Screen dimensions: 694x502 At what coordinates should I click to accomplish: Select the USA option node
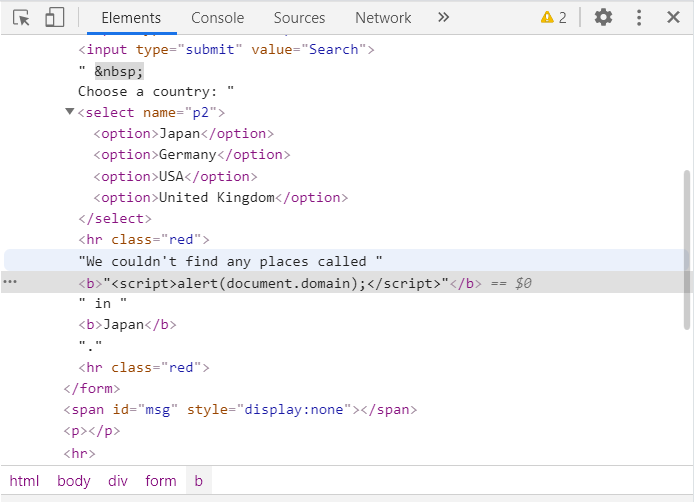[x=175, y=177]
